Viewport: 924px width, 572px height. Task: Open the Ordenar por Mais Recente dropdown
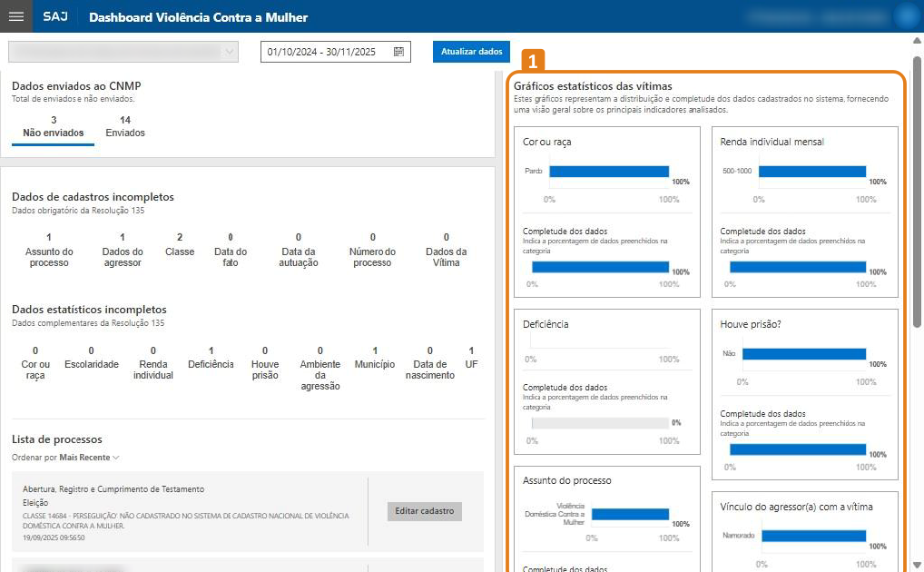tap(89, 458)
